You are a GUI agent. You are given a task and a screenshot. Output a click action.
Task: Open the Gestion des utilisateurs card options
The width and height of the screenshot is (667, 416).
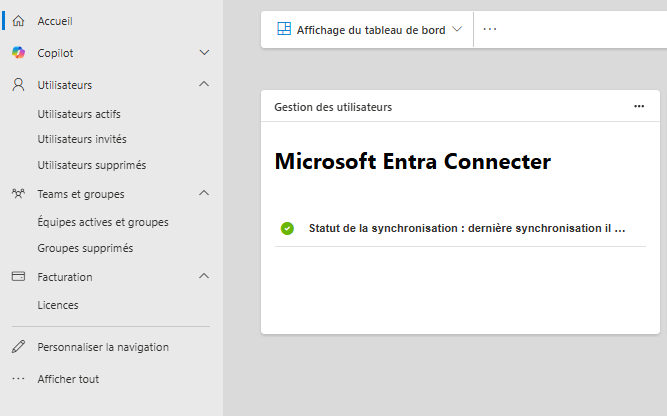639,106
